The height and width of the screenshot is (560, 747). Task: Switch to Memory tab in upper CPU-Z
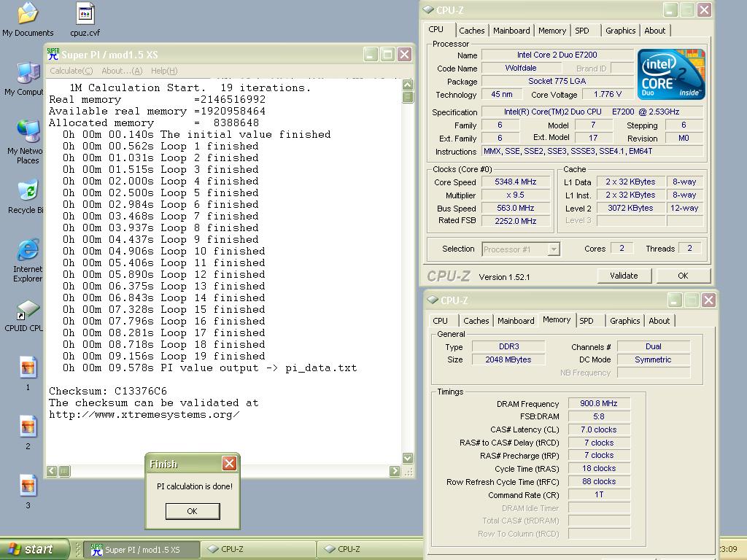552,31
